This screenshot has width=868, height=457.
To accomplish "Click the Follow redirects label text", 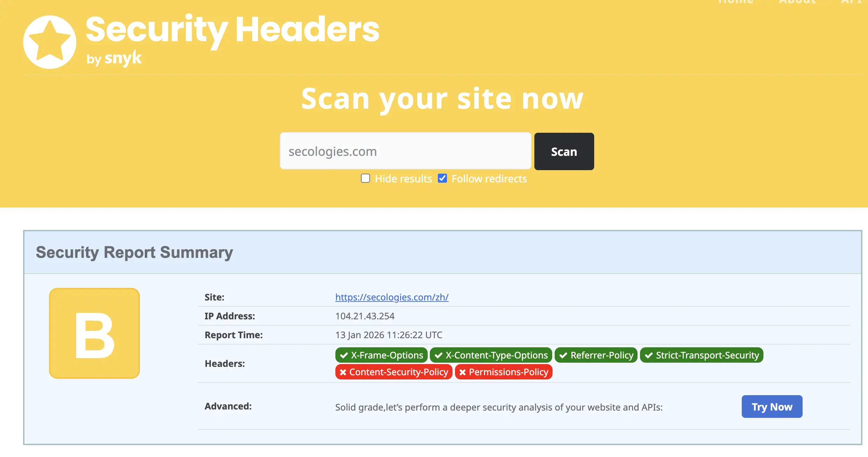I will pos(489,179).
